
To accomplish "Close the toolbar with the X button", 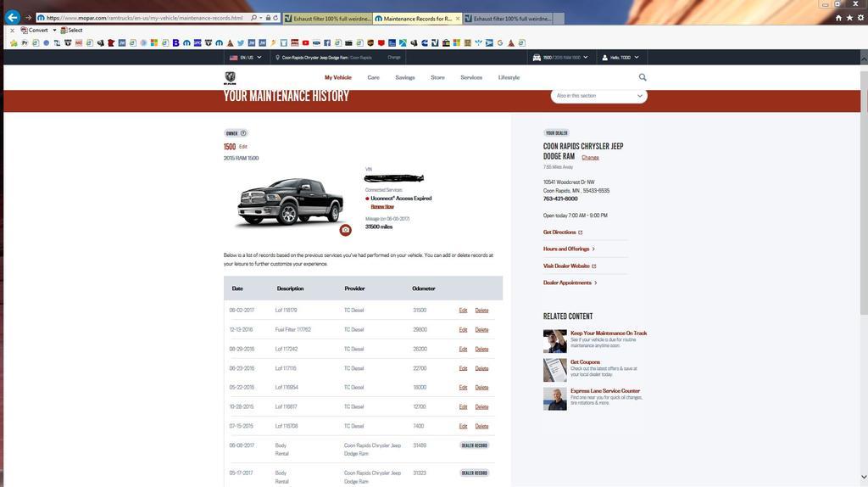I will click(12, 31).
